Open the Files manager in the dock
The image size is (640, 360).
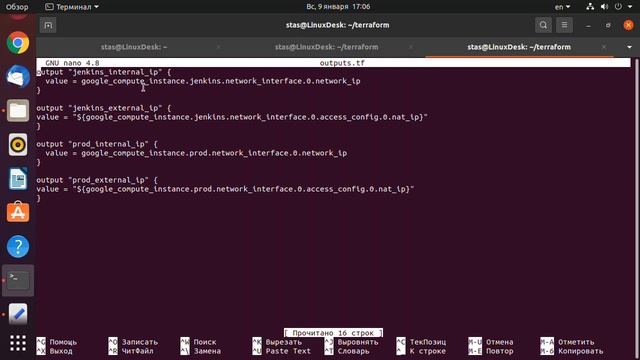pos(18,110)
